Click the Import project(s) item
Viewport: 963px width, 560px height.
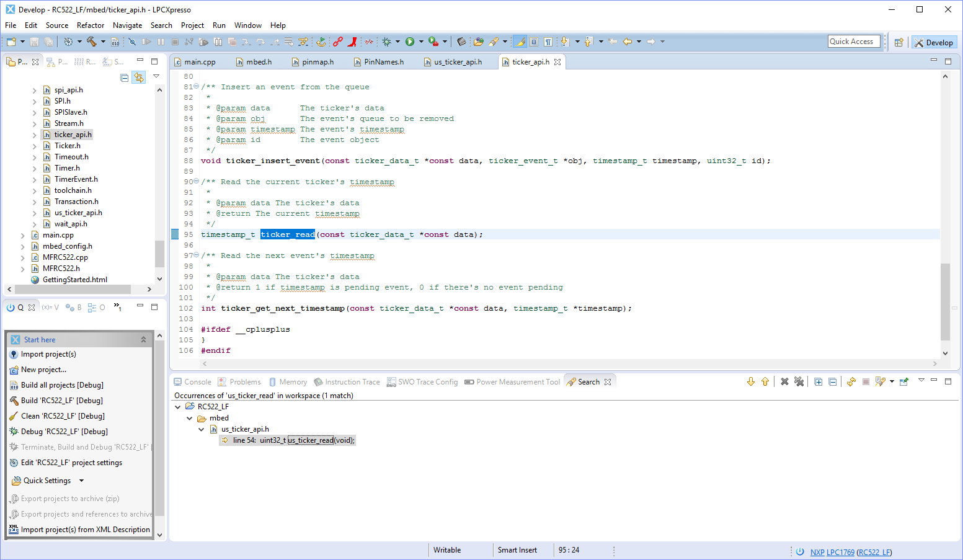tap(48, 354)
